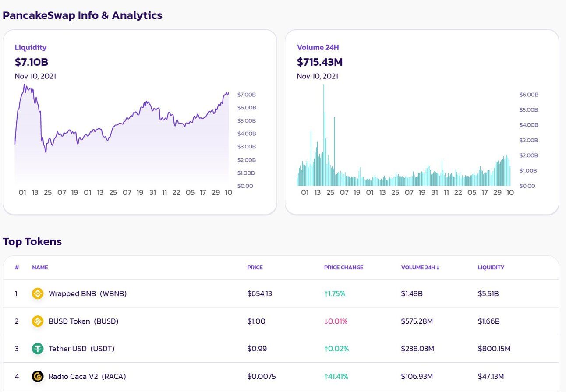Click the Volume 24H chart title
Screen dimensions: 566x392
318,47
